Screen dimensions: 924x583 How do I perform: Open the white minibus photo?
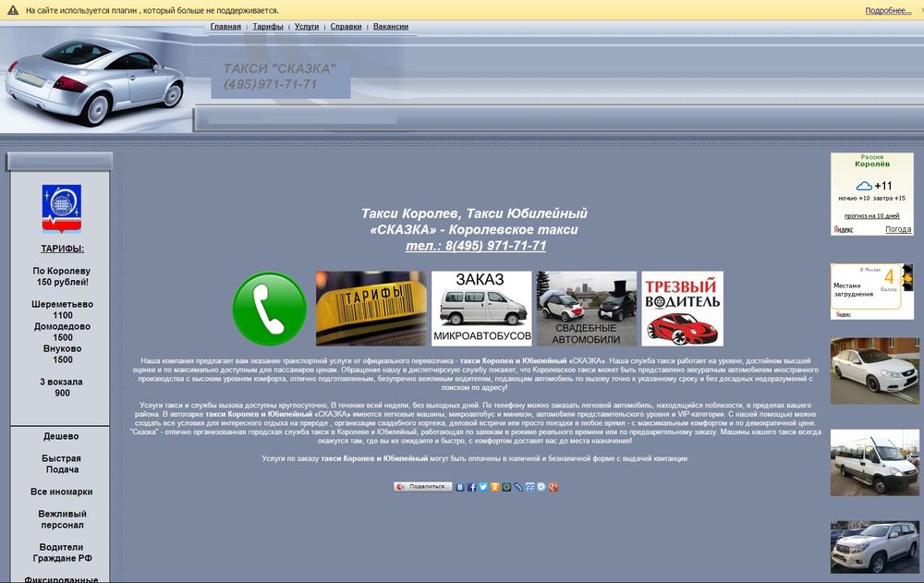874,462
